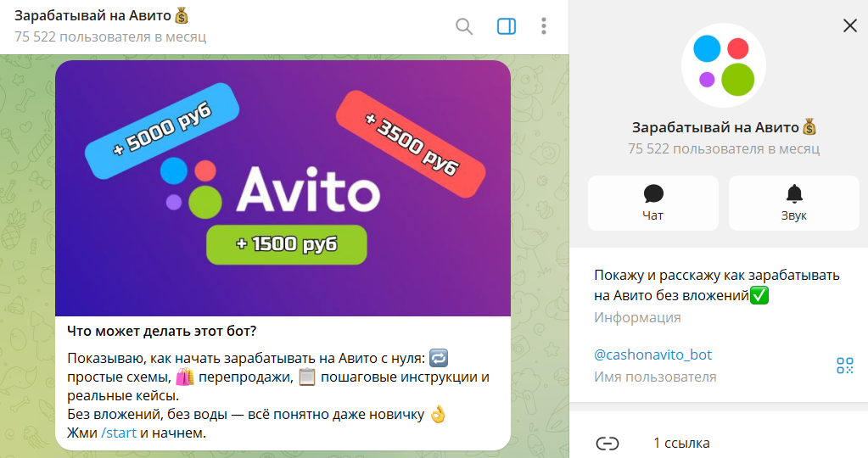Click the bot description text under Информация
Screen dimensions: 868x458
[x=717, y=286]
